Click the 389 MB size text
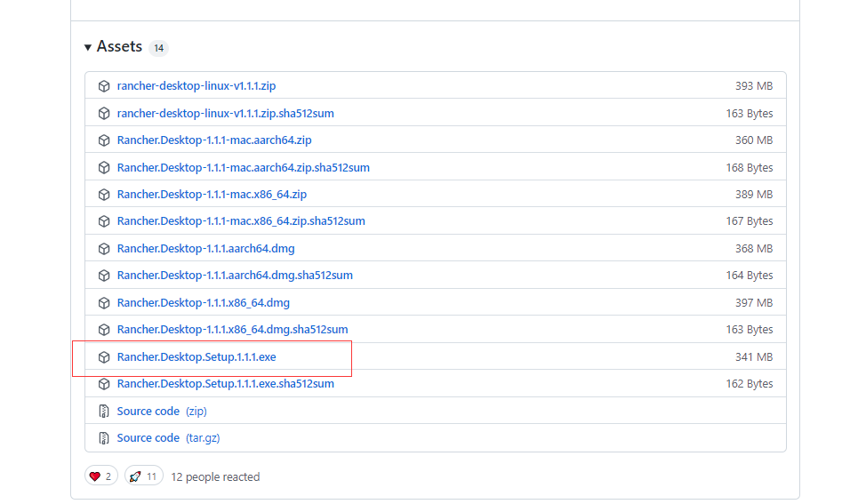 coord(754,195)
